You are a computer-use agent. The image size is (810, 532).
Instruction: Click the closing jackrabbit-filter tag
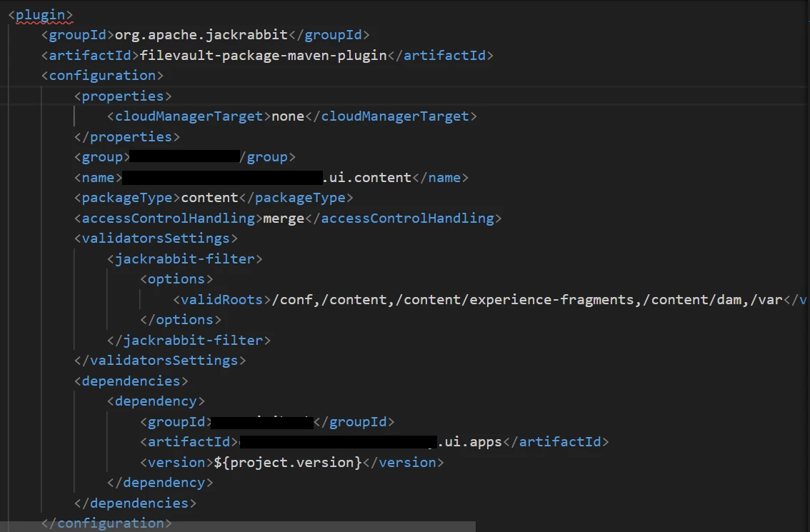[189, 341]
